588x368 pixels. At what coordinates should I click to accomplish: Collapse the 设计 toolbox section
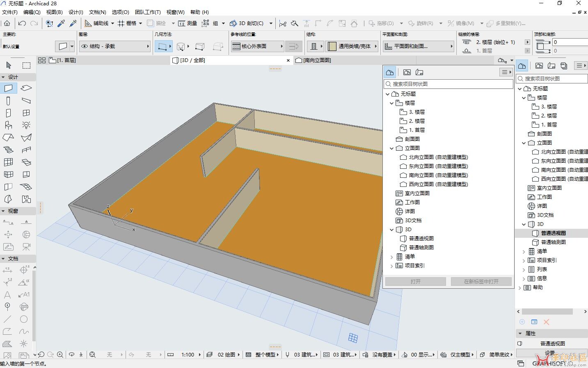[x=3, y=77]
